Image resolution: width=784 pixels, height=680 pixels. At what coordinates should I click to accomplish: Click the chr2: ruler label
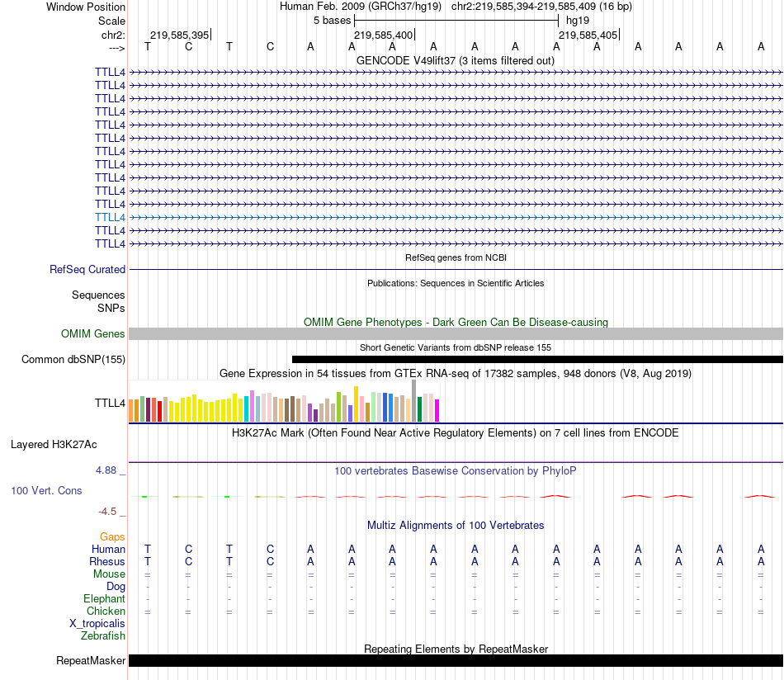(x=113, y=35)
